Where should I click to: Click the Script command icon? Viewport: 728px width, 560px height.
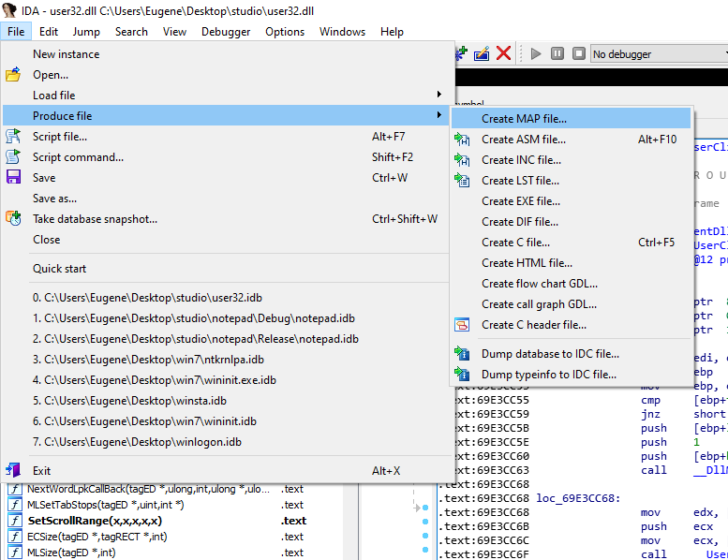point(13,156)
